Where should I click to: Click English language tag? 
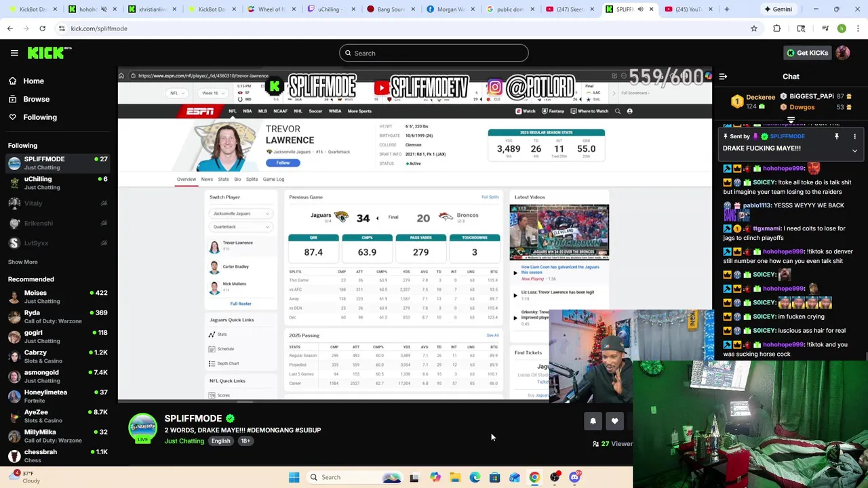[220, 441]
